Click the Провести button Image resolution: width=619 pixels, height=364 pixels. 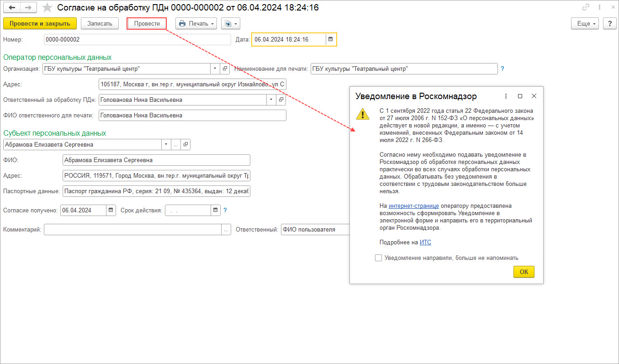147,23
